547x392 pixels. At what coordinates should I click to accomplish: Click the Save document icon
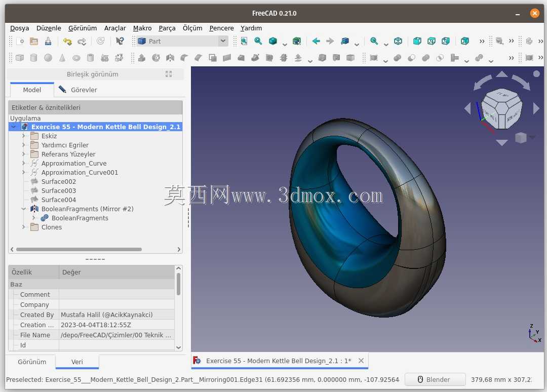[48, 41]
